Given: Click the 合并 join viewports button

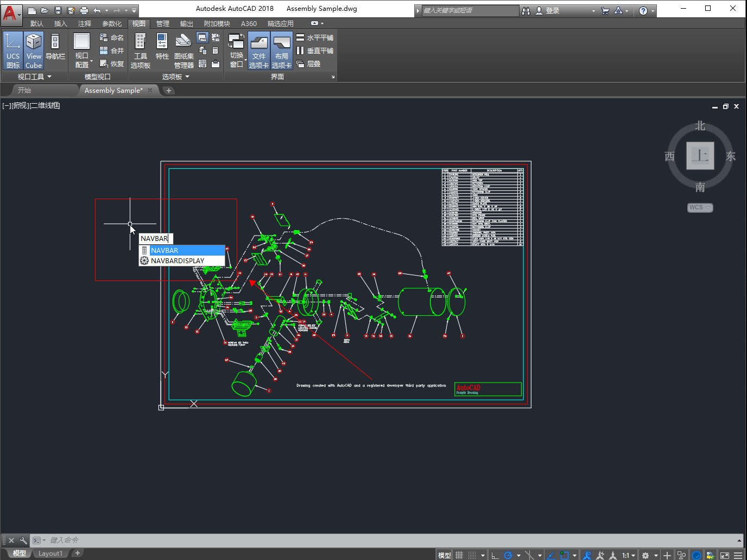Looking at the screenshot, I should pos(112,50).
